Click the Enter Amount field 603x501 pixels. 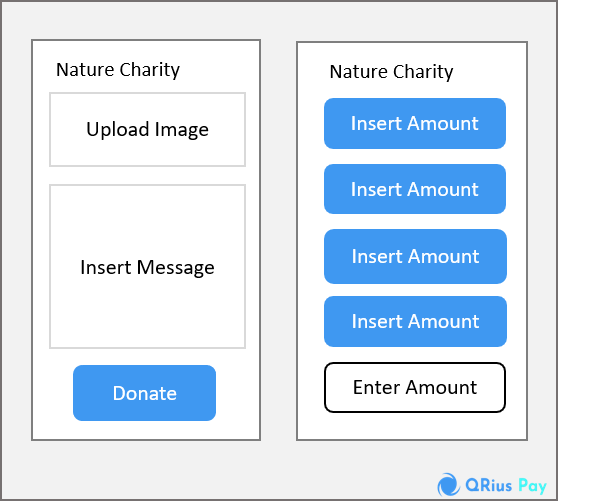(x=415, y=387)
